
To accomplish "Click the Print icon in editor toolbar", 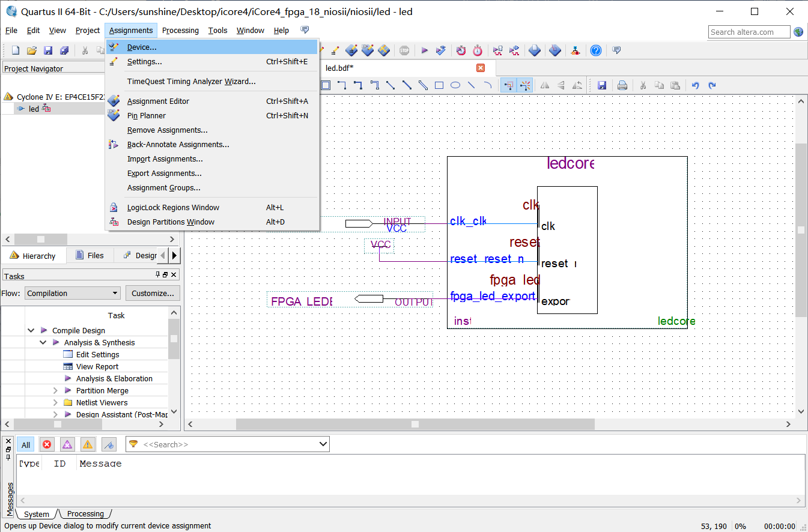I will [622, 85].
